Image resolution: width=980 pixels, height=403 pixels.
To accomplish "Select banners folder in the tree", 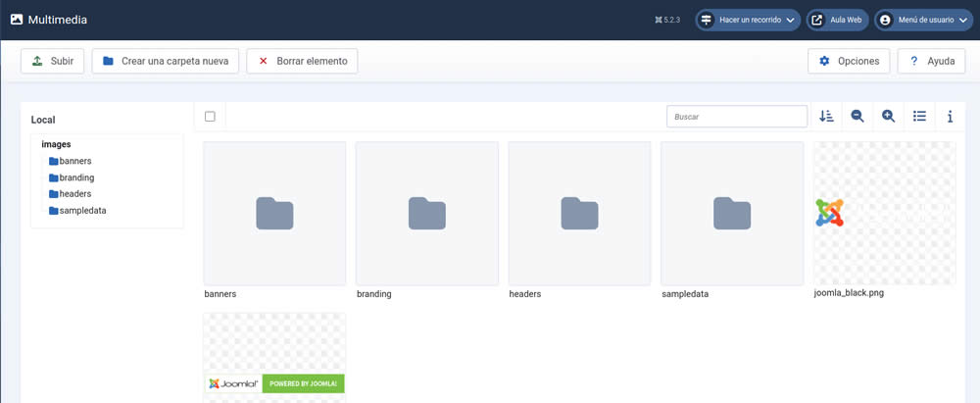I will [74, 161].
